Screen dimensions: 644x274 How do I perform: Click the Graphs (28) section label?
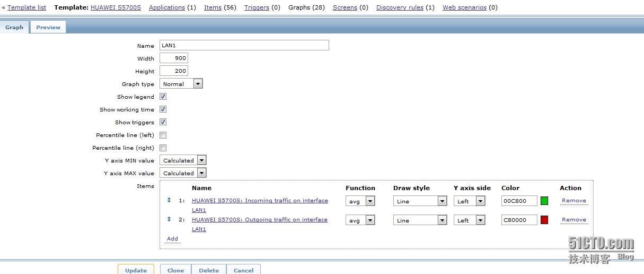(x=306, y=7)
